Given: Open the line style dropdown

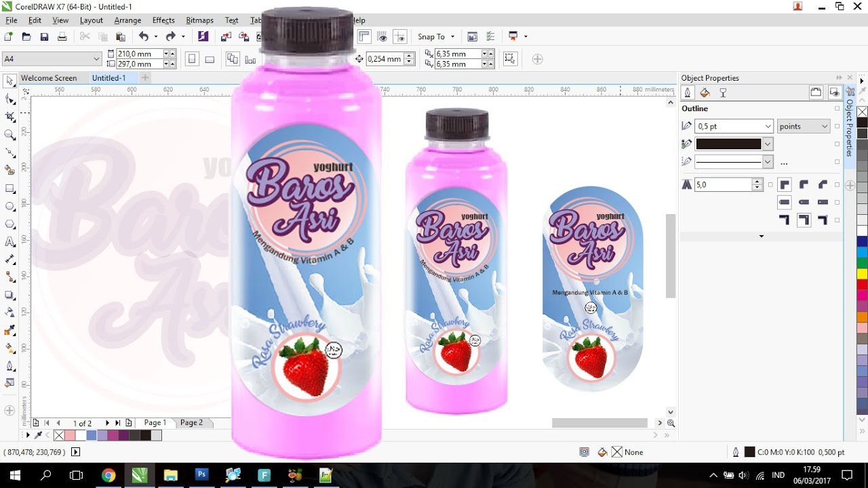Looking at the screenshot, I should pos(768,162).
